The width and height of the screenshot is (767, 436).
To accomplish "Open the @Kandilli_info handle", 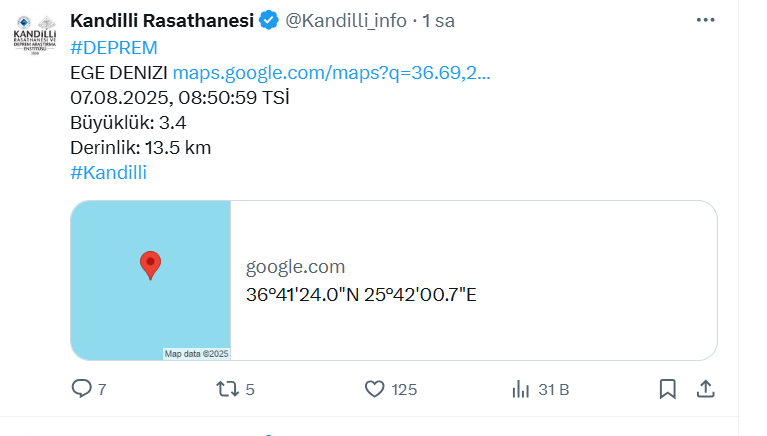I will (346, 21).
